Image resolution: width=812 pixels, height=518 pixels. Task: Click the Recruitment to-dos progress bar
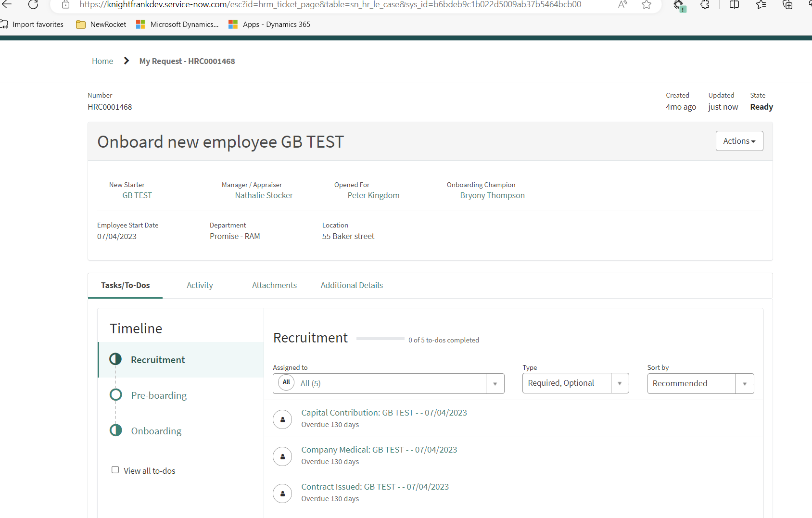coord(380,339)
